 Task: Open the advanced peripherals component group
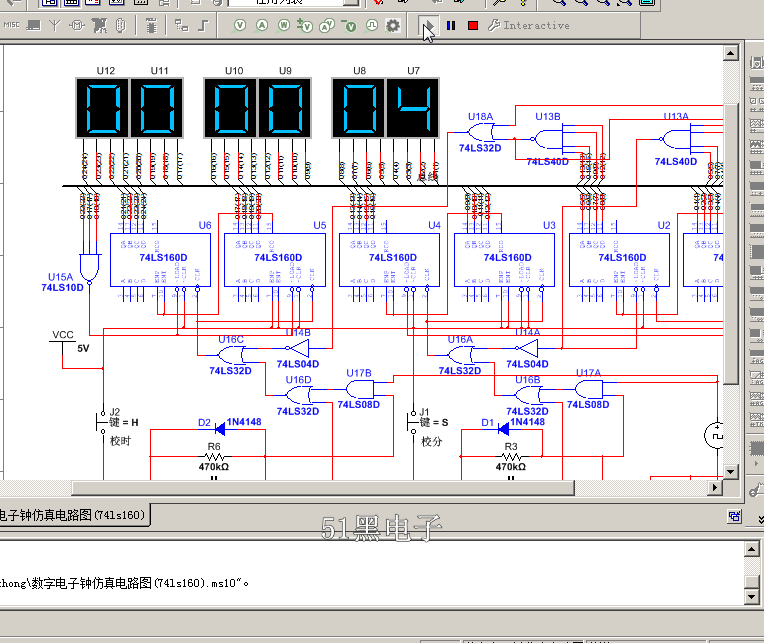(34, 25)
